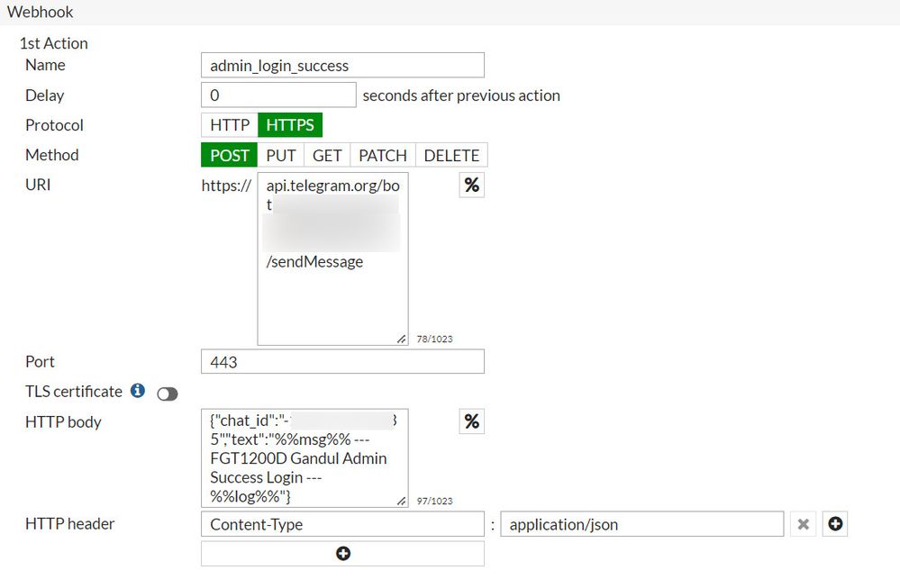Viewport: 900px width, 588px height.
Task: Choose the POST method
Action: [x=230, y=155]
